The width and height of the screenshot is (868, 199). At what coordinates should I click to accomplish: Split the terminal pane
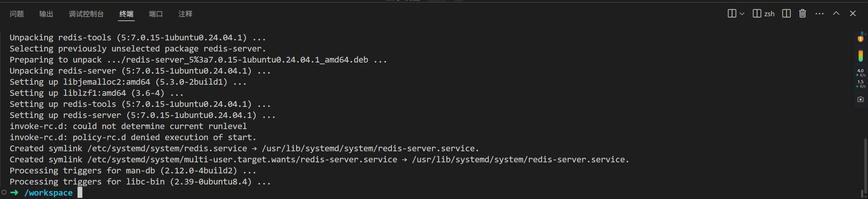787,13
